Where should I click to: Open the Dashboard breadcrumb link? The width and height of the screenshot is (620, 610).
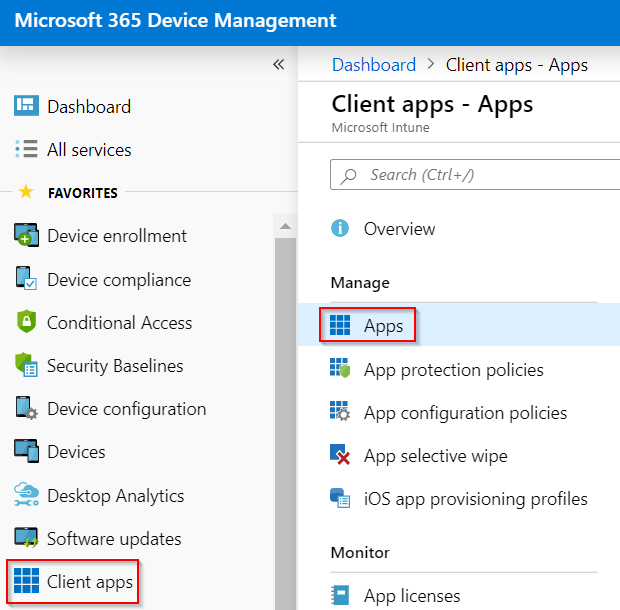[374, 65]
